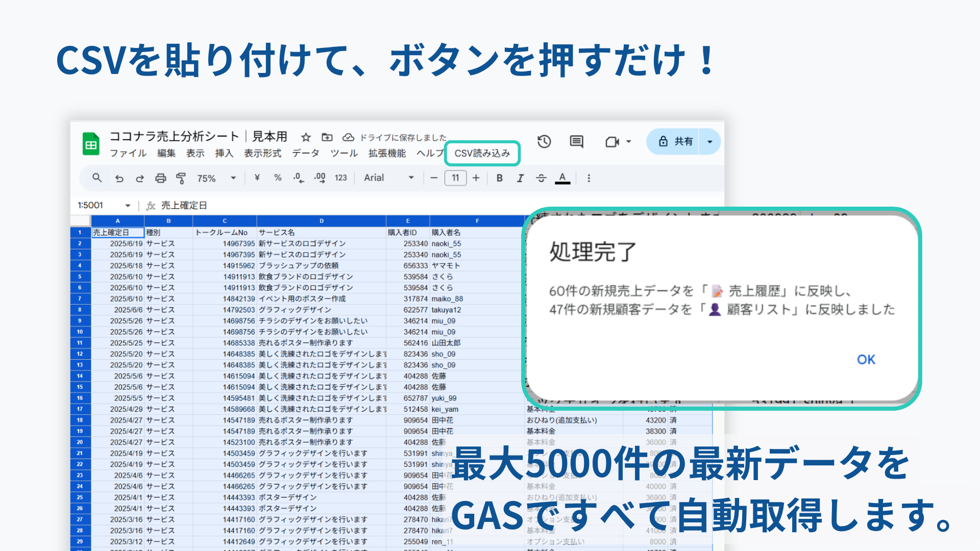Click the undo arrow

point(119,178)
